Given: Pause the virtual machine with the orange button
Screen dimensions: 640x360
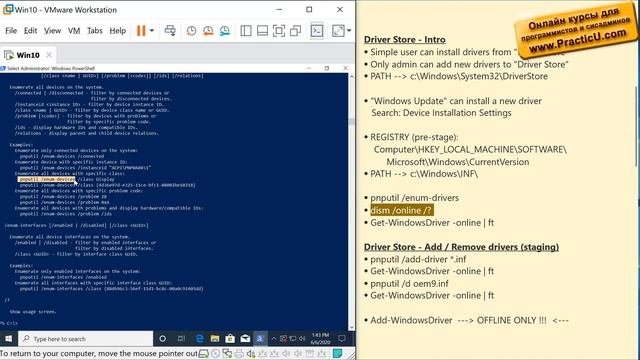Looking at the screenshot, I should [x=141, y=31].
